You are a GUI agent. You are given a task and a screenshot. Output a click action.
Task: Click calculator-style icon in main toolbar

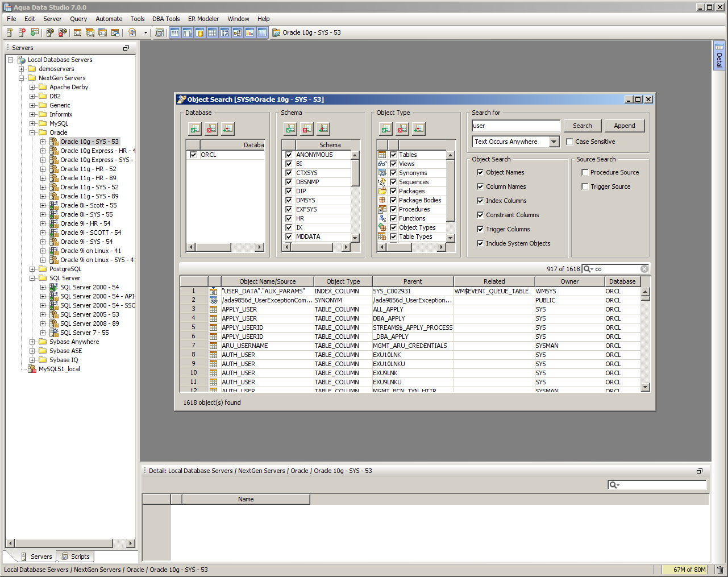[160, 33]
